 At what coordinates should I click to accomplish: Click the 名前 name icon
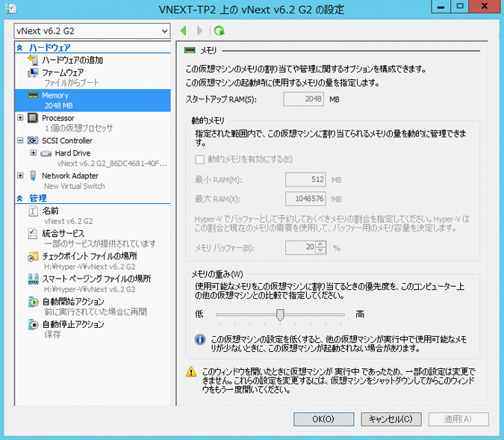pos(33,211)
